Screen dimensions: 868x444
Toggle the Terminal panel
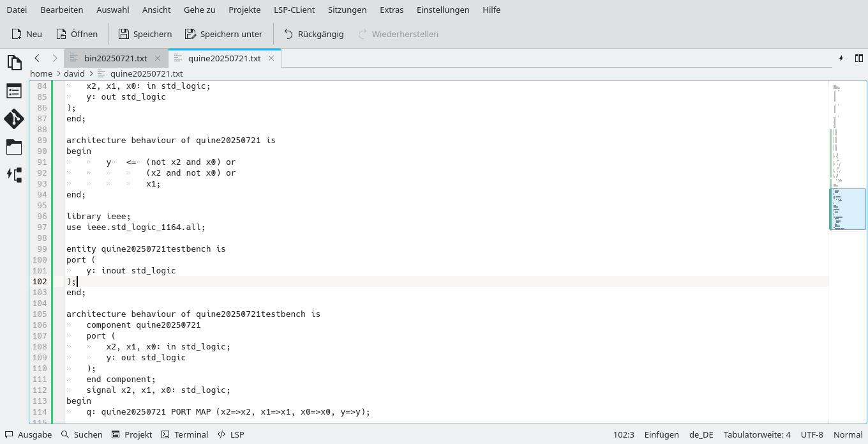coord(184,434)
